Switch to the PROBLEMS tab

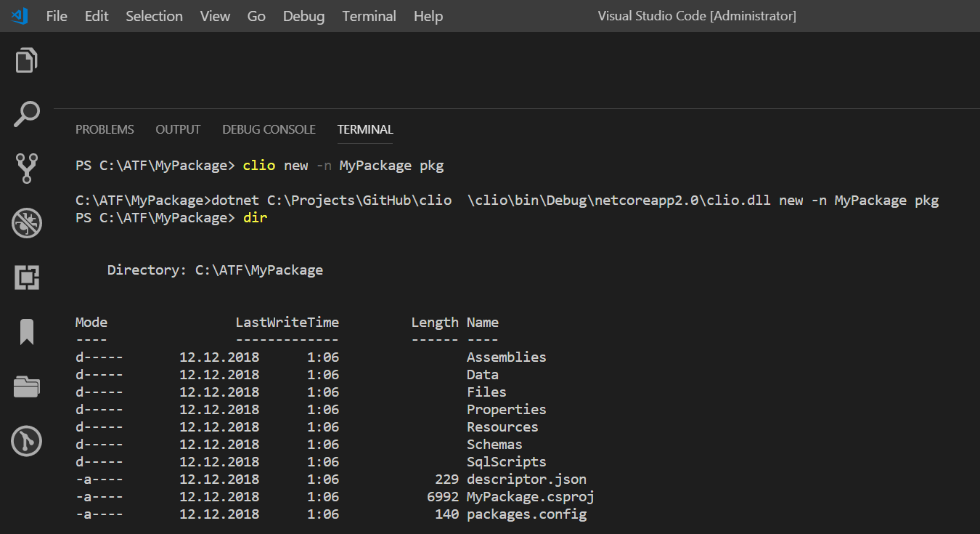click(105, 129)
